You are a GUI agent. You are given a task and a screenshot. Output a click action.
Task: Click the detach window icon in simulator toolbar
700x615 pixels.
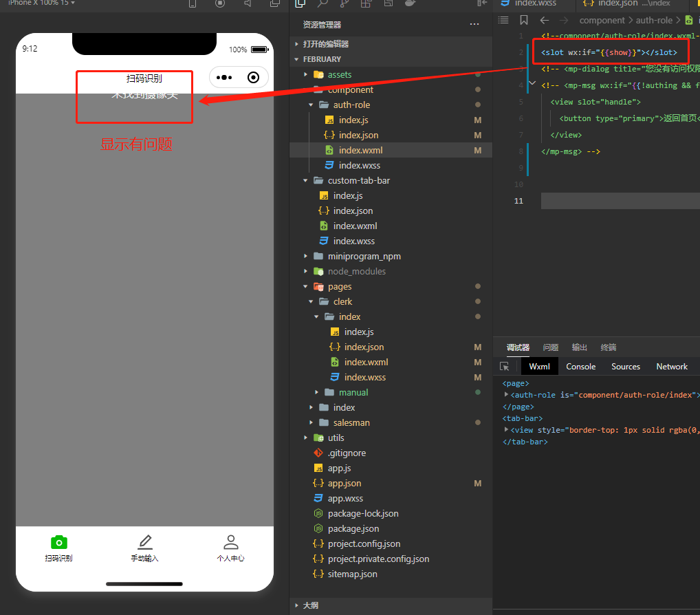click(x=274, y=3)
